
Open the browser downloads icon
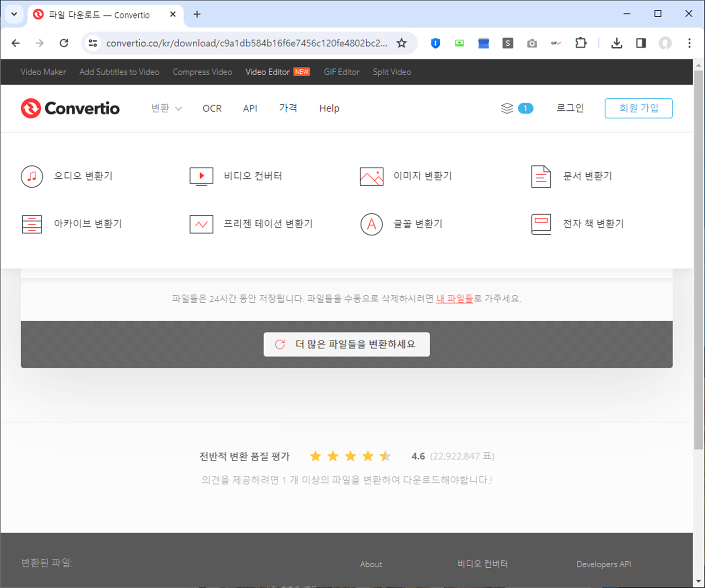click(x=617, y=43)
